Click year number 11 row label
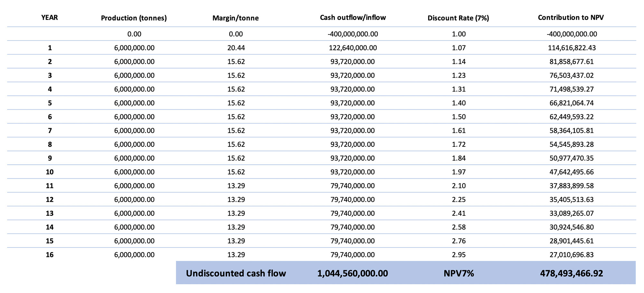This screenshot has height=293, width=644. (x=50, y=186)
